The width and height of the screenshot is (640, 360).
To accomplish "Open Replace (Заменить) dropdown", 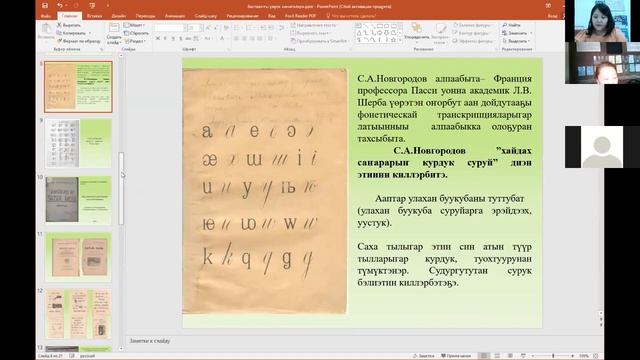I will (x=517, y=33).
